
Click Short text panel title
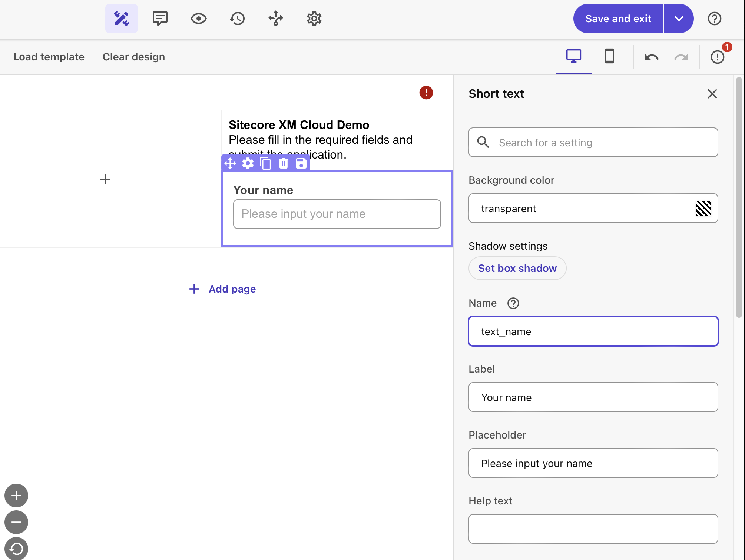(x=496, y=94)
